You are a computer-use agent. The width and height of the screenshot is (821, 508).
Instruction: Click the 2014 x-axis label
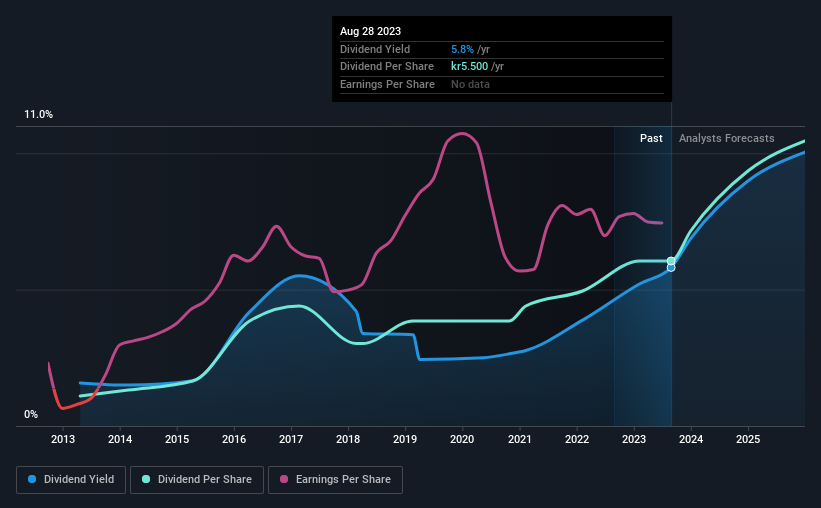tap(120, 439)
